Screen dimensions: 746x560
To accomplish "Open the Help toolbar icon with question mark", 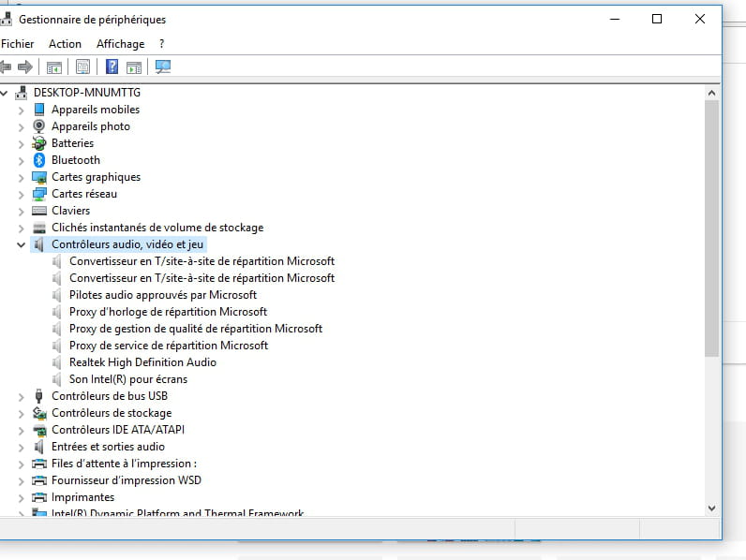I will coord(112,66).
